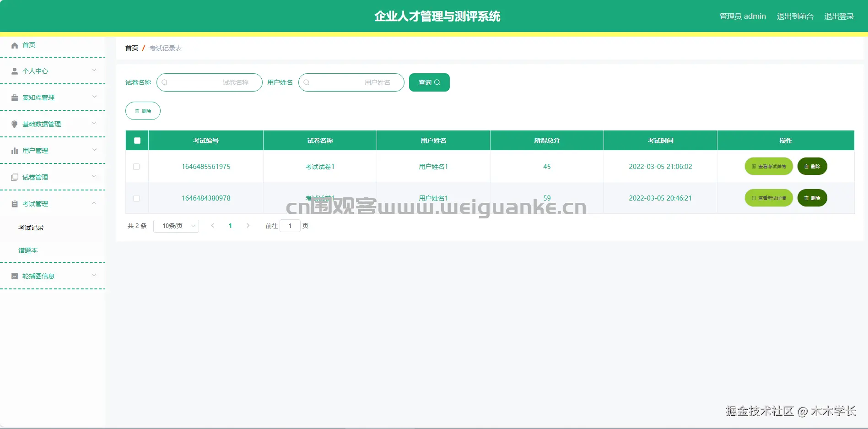
Task: Select 考试记录 in the sidebar
Action: (x=30, y=227)
